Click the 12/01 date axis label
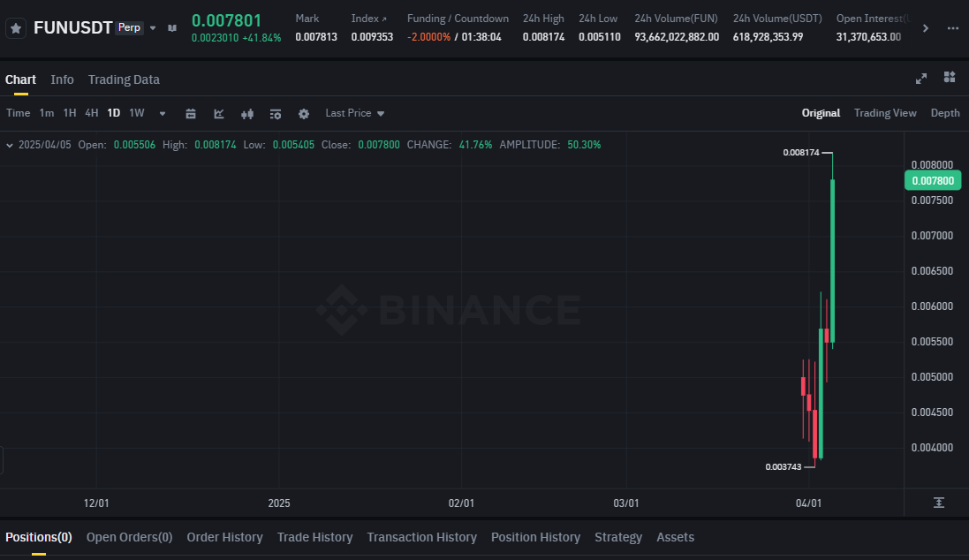969x560 pixels. pyautogui.click(x=96, y=503)
